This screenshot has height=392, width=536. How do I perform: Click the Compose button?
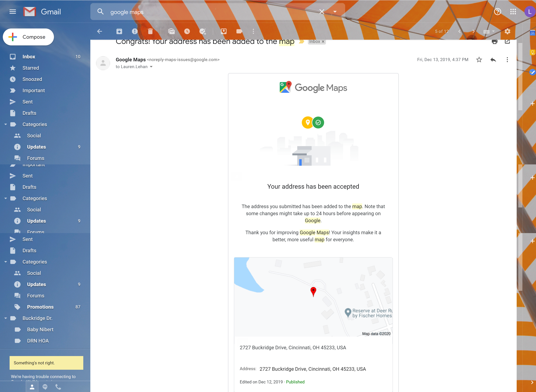click(29, 37)
